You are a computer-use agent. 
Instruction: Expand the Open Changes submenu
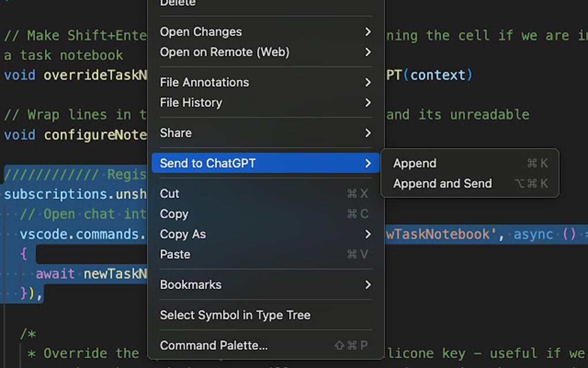click(x=201, y=32)
